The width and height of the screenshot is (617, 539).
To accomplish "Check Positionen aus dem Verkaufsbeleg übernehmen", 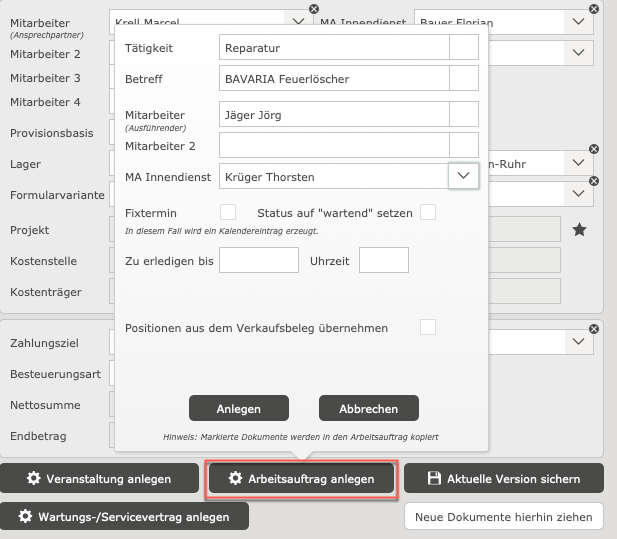I will click(428, 327).
